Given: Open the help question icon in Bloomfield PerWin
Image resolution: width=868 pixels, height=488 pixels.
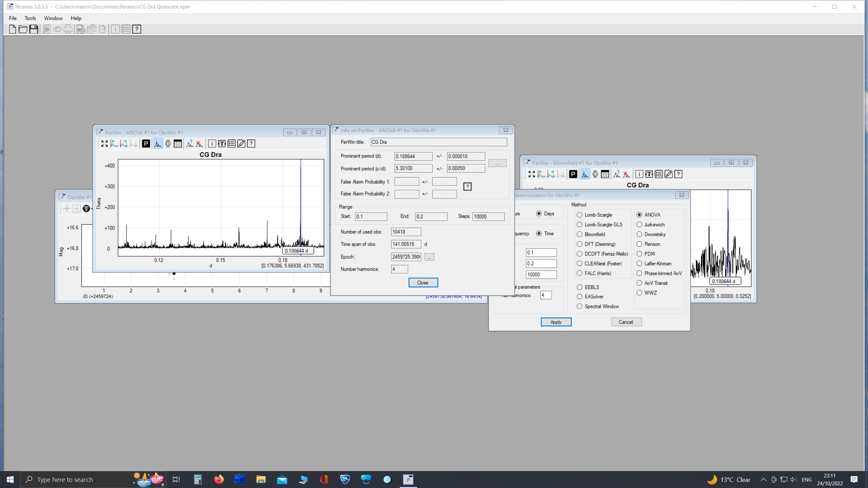Looking at the screenshot, I should (678, 174).
